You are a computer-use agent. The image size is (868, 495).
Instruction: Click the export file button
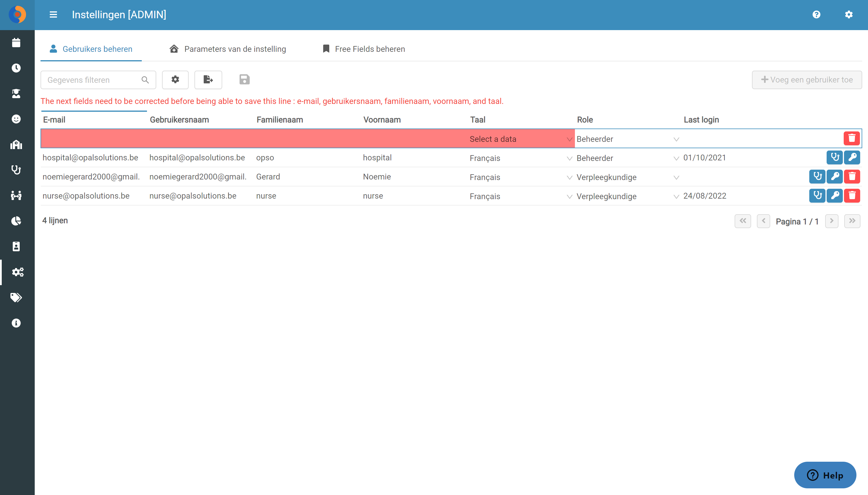(x=208, y=80)
